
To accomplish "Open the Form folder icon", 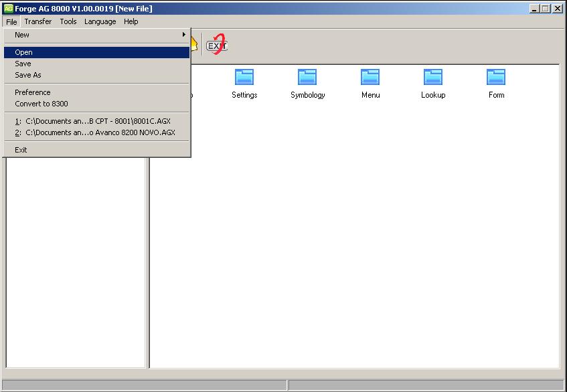I will point(496,77).
